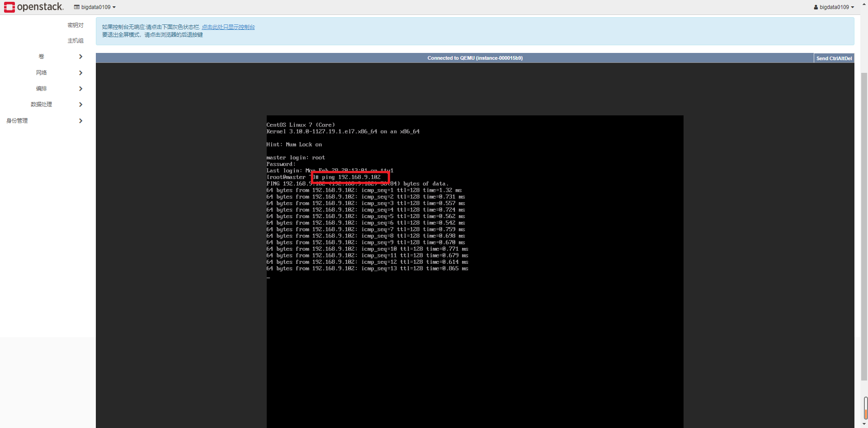Click the chevron next to 身份管理
The width and height of the screenshot is (868, 428).
click(80, 121)
